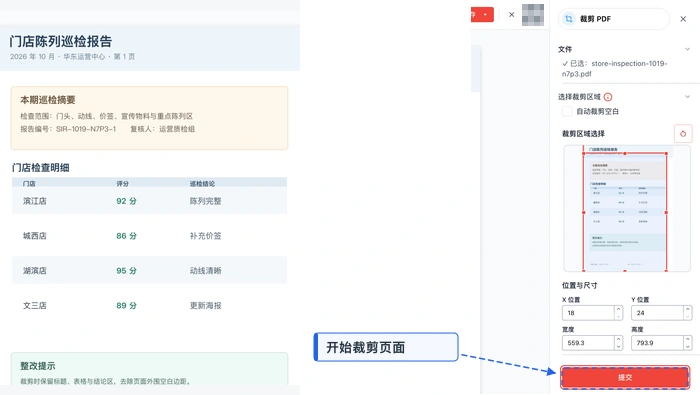Click the 动线清晰 conclusion cell

click(205, 270)
